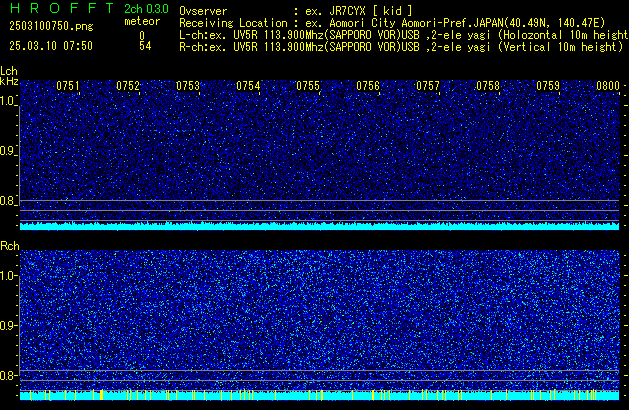
Task: Click the '2ch 0.3.0' version label
Action: pyautogui.click(x=146, y=9)
